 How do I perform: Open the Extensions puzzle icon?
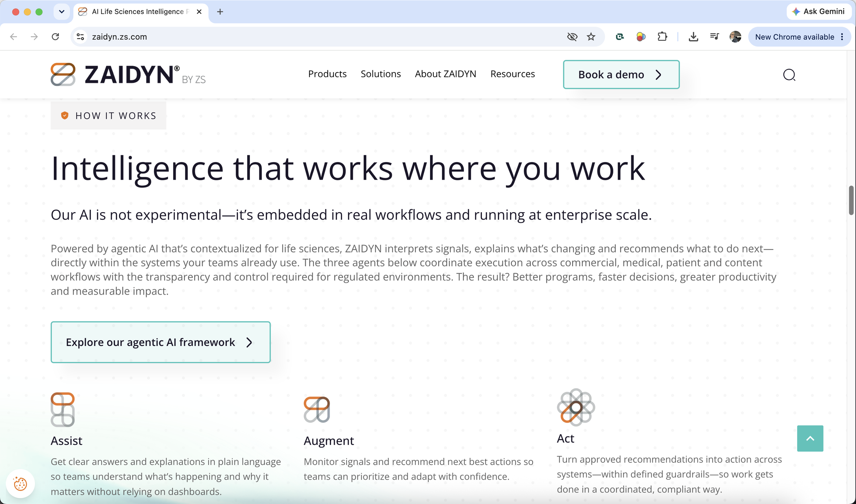663,37
